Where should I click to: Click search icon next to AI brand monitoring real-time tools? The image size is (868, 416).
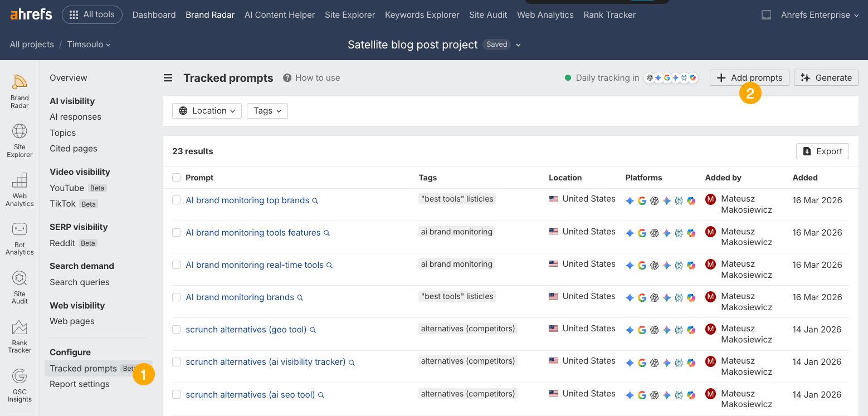(x=329, y=265)
